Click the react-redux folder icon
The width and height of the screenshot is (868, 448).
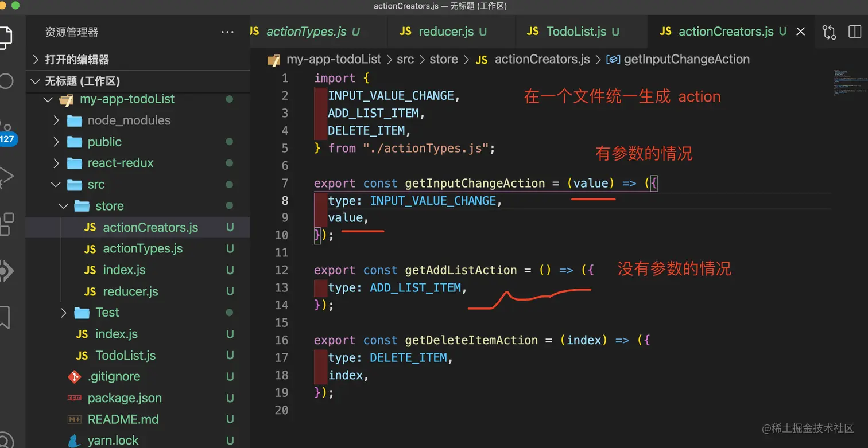coord(74,163)
